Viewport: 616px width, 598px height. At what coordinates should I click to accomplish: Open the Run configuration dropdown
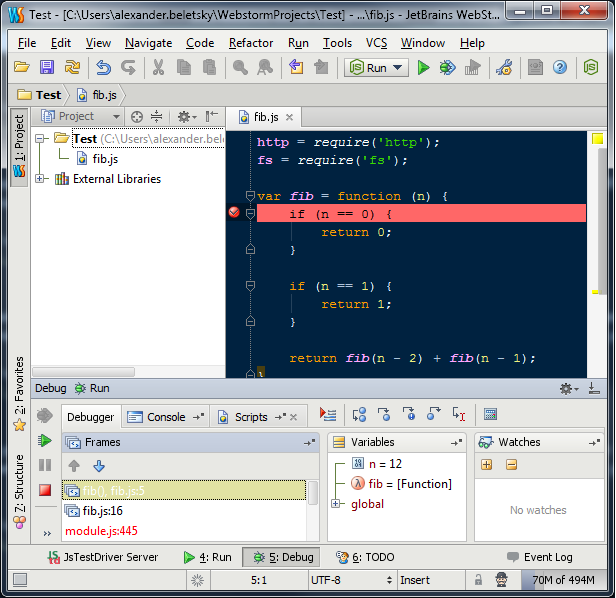[376, 68]
